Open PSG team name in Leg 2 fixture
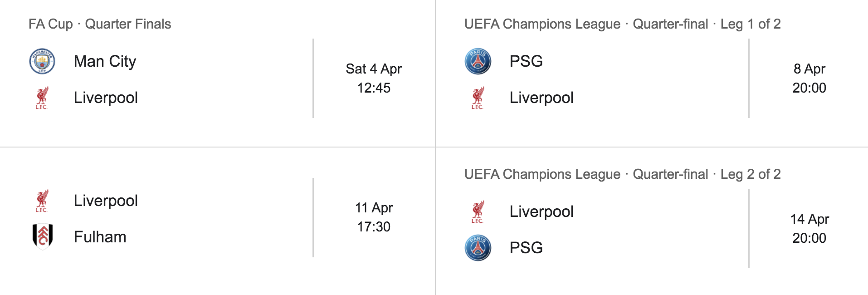The height and width of the screenshot is (295, 868). coord(526,248)
